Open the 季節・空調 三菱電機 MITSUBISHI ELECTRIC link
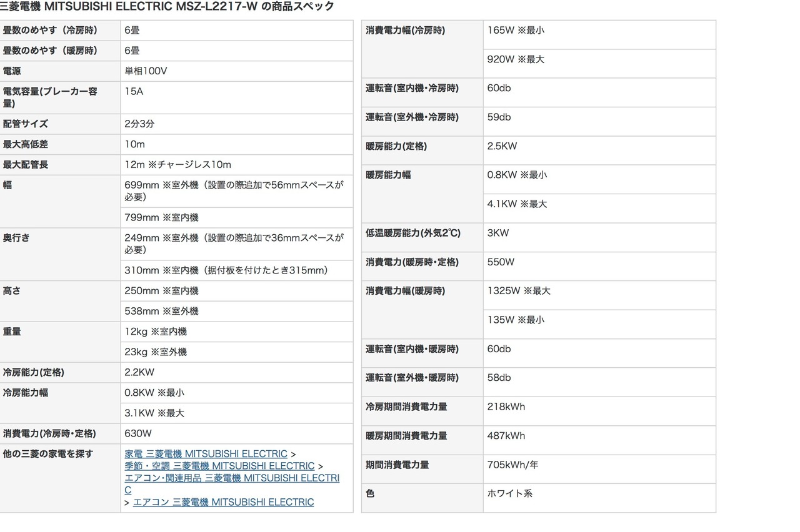The width and height of the screenshot is (800, 532). click(x=219, y=466)
